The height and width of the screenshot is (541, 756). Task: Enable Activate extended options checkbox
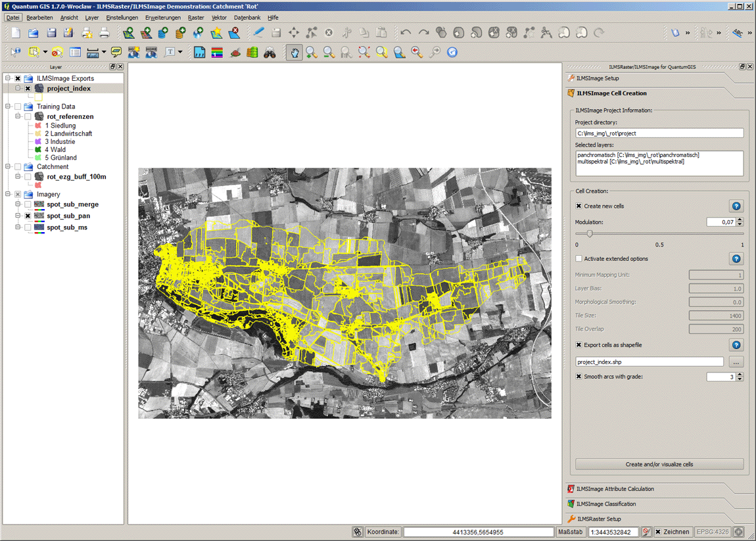(579, 259)
